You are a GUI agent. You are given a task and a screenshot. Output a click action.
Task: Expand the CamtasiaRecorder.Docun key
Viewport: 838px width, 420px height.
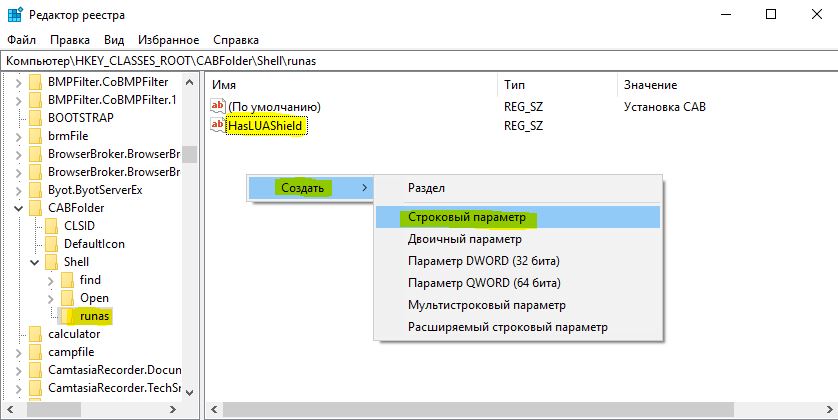coord(19,370)
